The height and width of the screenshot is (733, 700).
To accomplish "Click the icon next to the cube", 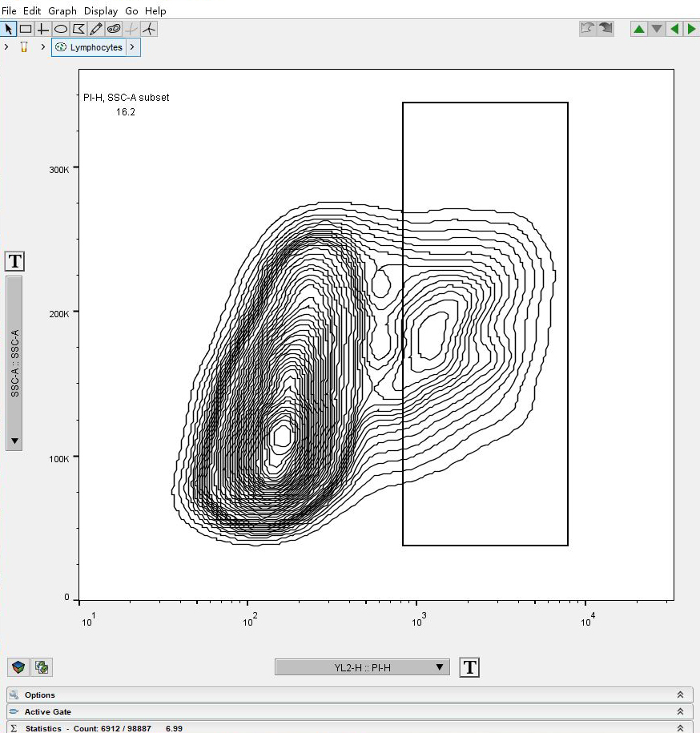I will click(x=42, y=667).
